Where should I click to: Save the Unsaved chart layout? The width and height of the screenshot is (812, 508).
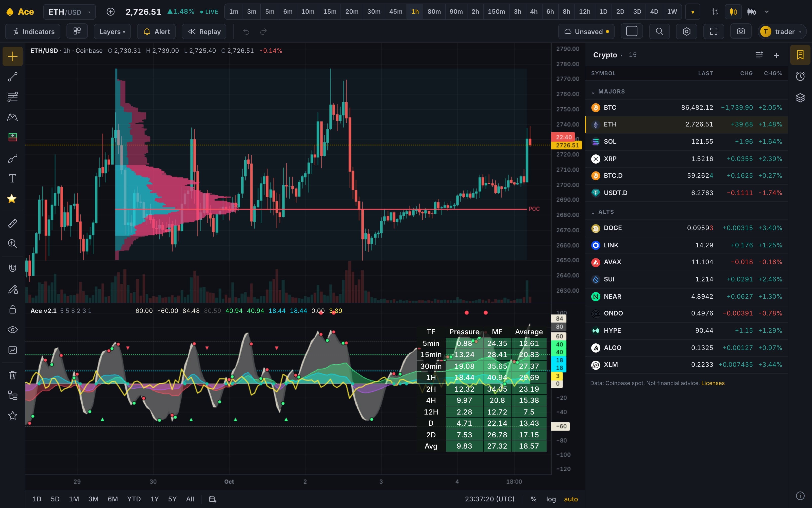(586, 31)
